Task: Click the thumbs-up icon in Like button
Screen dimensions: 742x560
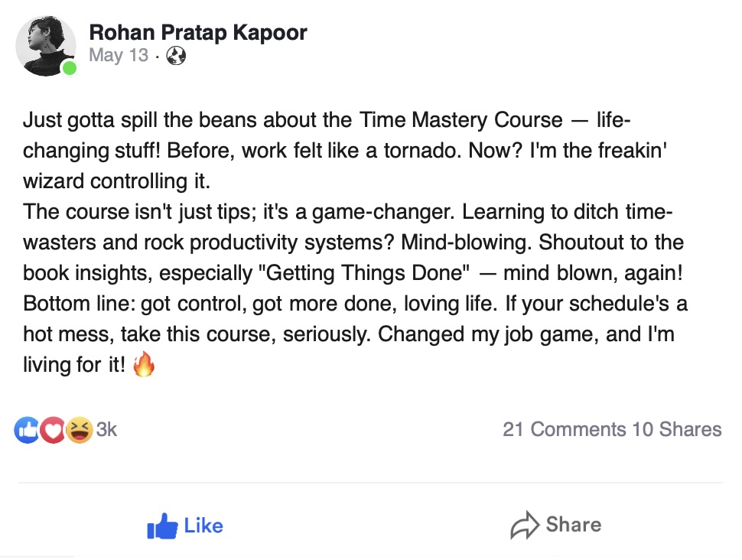Action: click(161, 526)
